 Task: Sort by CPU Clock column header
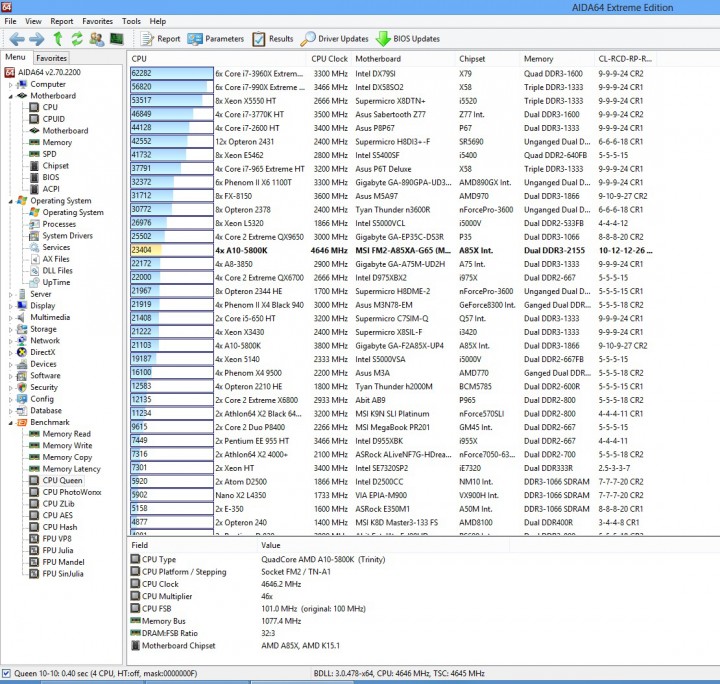point(329,59)
